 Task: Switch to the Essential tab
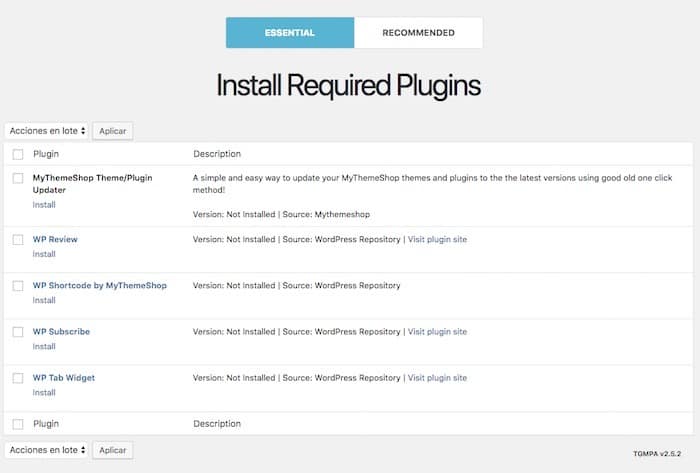(290, 33)
